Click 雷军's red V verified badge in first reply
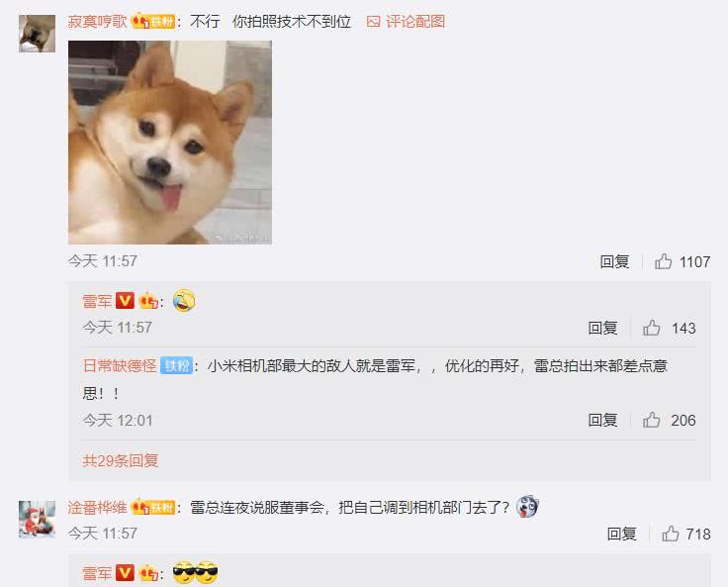728x587 pixels. click(x=125, y=301)
